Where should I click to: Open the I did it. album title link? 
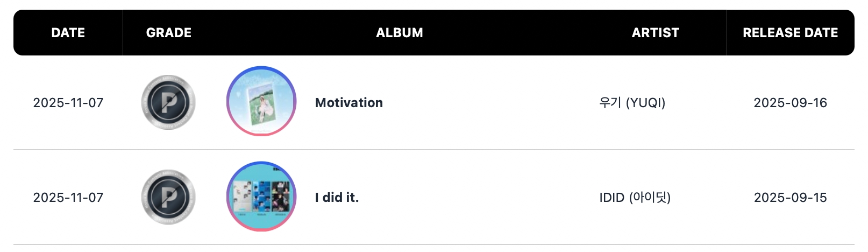point(337,198)
